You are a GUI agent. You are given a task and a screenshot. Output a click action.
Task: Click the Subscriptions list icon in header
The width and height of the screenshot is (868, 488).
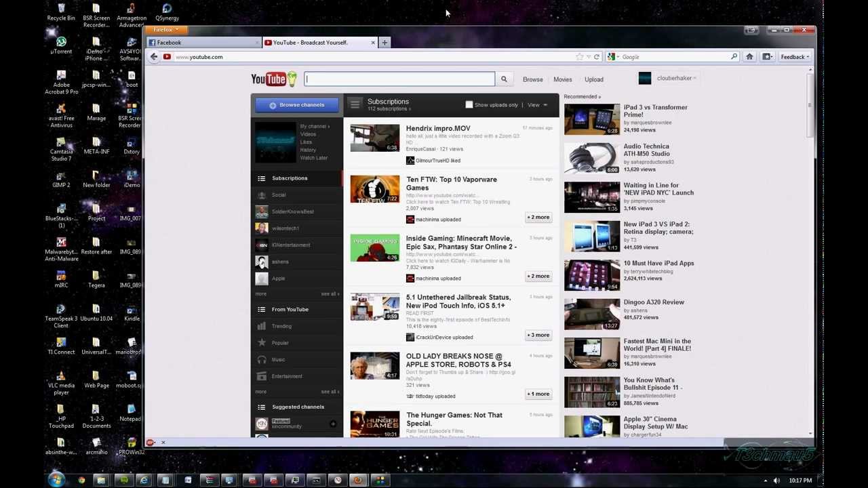[x=355, y=104]
